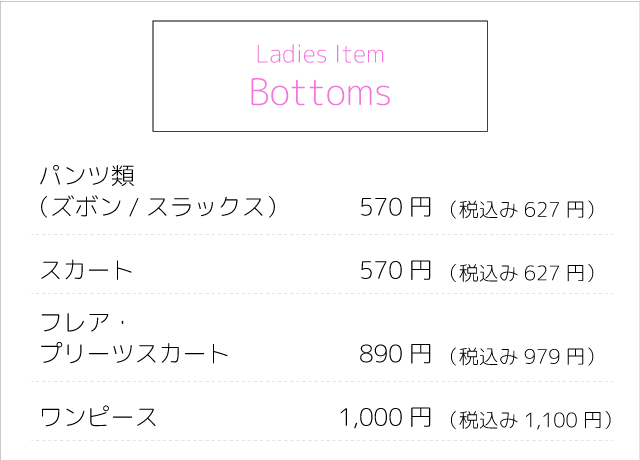Select the スカート item label
The image size is (640, 460).
point(86,270)
